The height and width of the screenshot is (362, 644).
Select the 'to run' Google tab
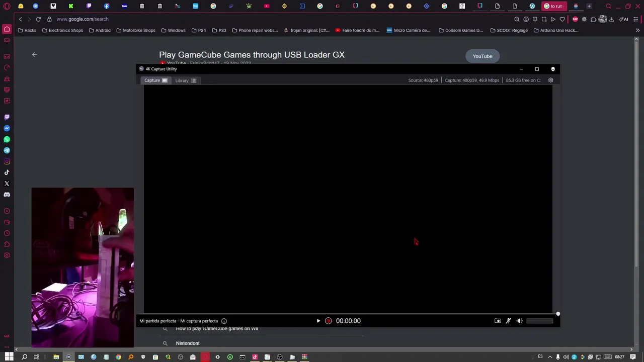pos(553,6)
